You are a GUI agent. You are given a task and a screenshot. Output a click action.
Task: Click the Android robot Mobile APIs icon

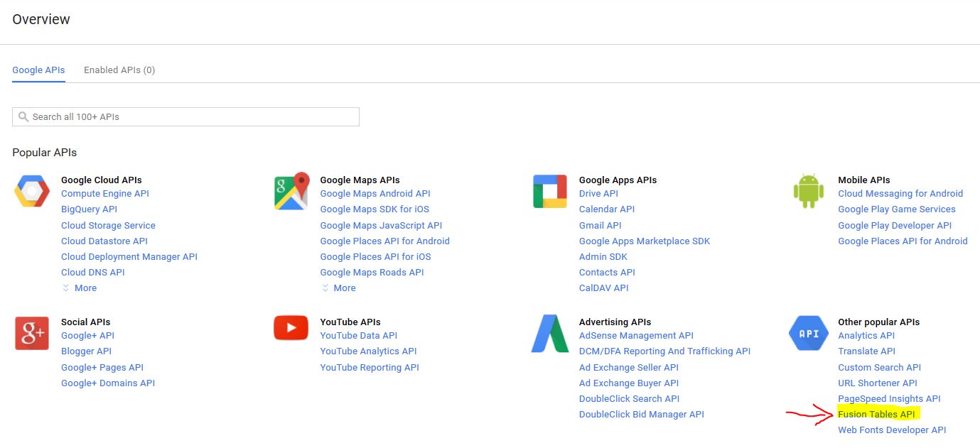[x=809, y=191]
